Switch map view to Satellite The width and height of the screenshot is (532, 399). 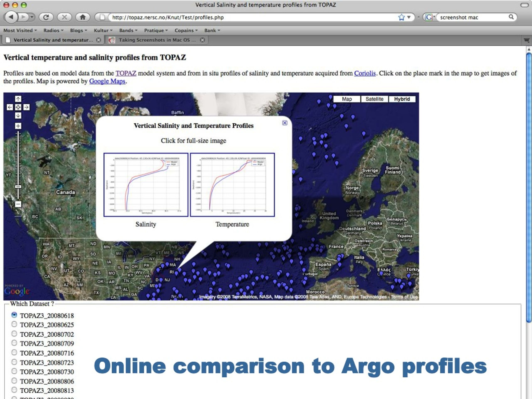tap(374, 99)
